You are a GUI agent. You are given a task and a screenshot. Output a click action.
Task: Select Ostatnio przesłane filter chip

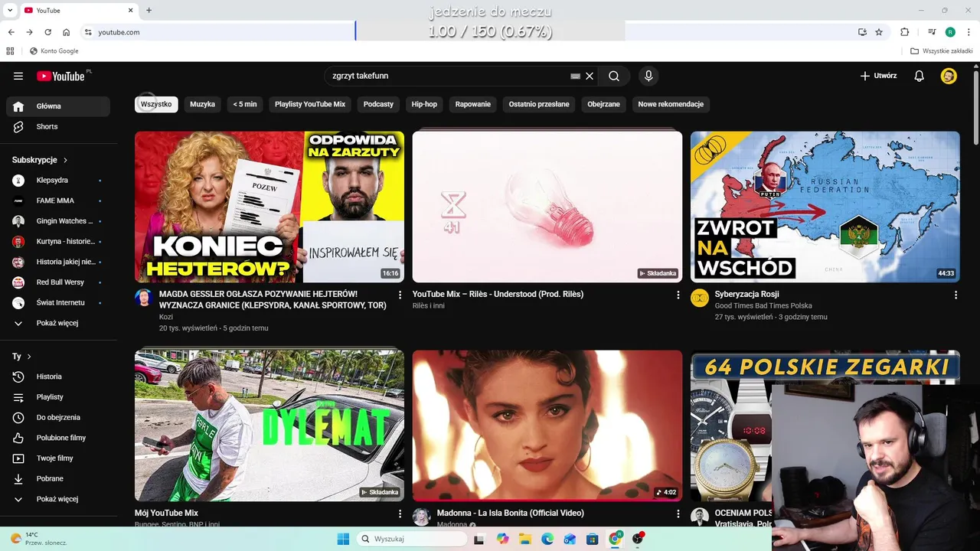point(539,104)
